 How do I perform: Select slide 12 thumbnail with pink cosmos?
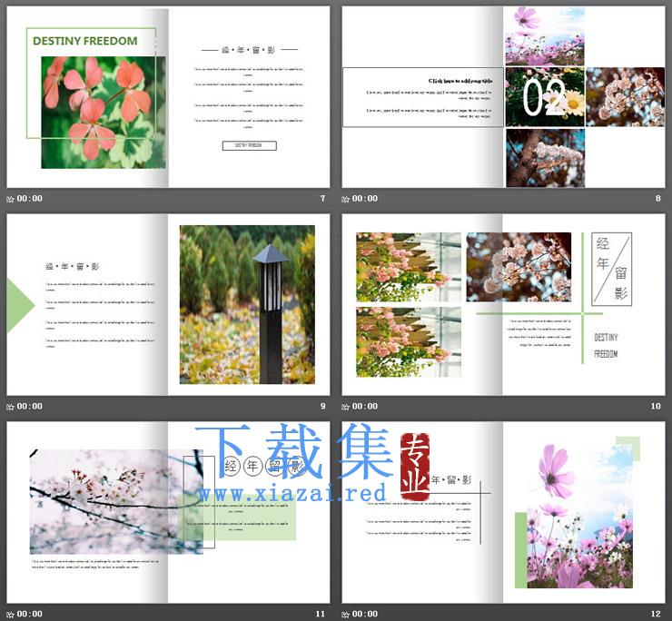503,512
